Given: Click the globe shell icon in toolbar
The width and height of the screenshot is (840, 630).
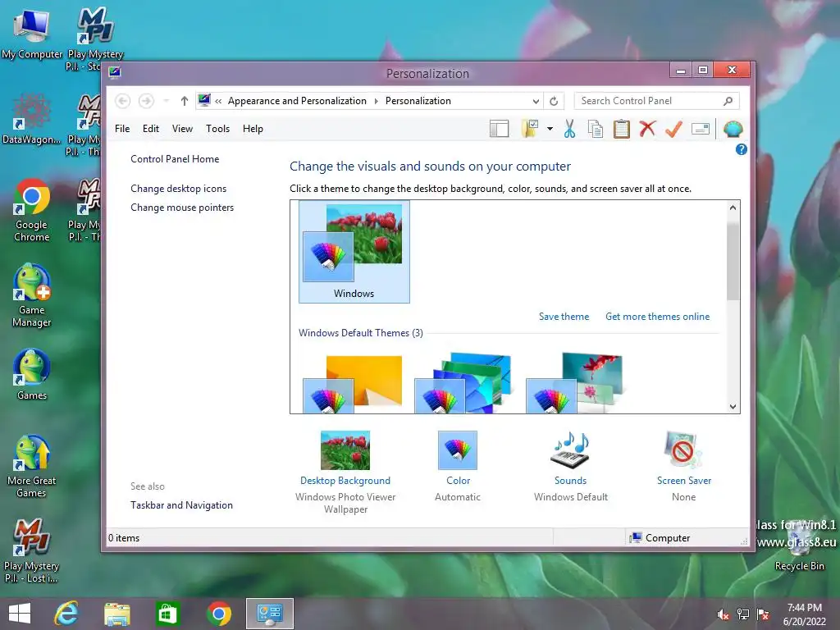Looking at the screenshot, I should [733, 129].
